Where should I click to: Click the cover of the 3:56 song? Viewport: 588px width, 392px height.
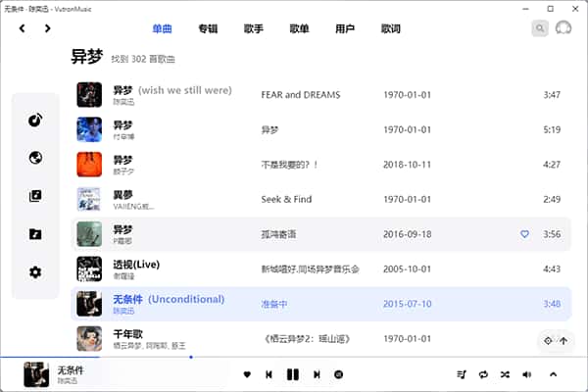[x=89, y=234]
